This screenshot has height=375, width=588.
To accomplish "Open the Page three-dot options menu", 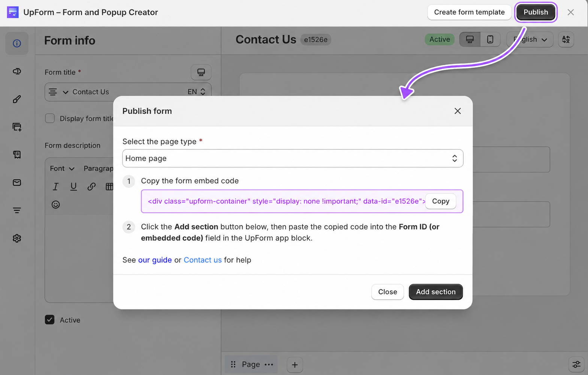I will [x=269, y=365].
